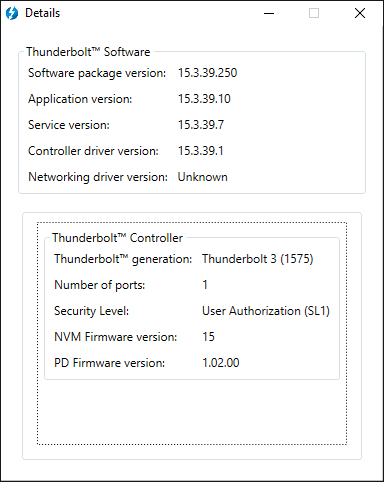
Task: Click the Details title bar text
Action: click(43, 13)
